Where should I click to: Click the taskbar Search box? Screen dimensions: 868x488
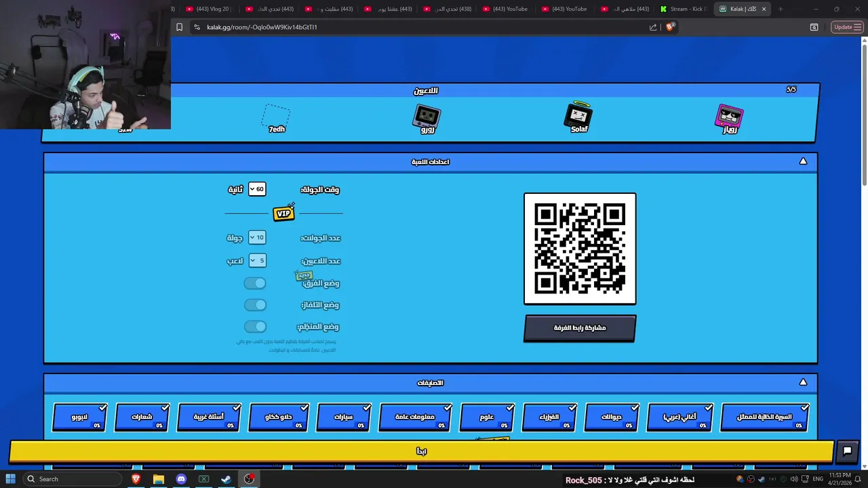72,479
